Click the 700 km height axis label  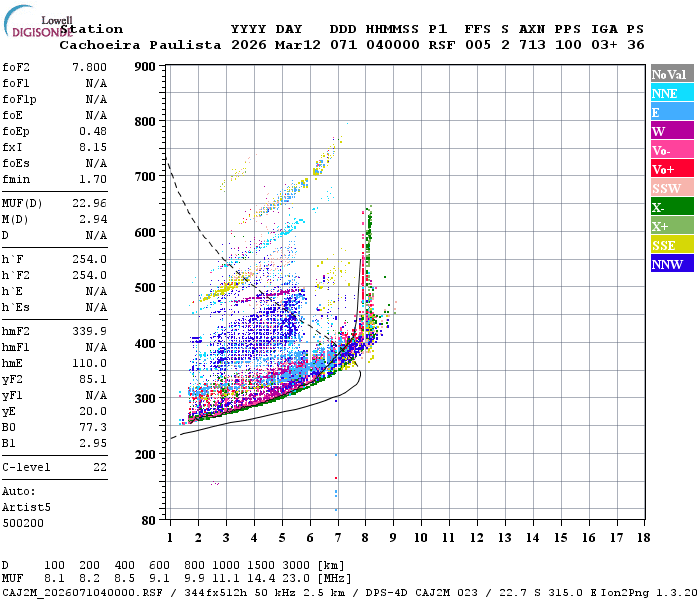click(x=145, y=177)
